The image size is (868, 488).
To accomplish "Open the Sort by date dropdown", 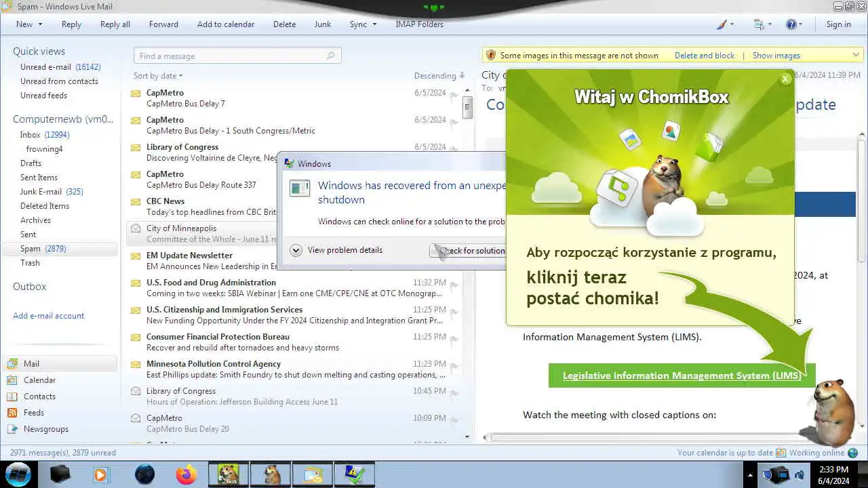I will click(x=158, y=76).
